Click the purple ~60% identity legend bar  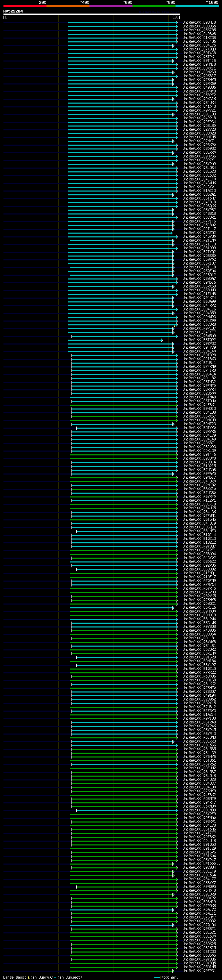(111, 6)
